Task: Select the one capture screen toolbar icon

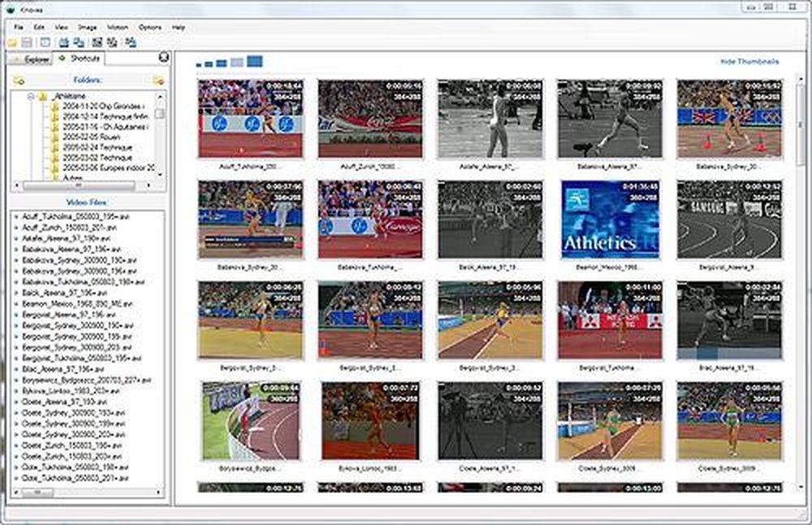Action: (x=97, y=42)
